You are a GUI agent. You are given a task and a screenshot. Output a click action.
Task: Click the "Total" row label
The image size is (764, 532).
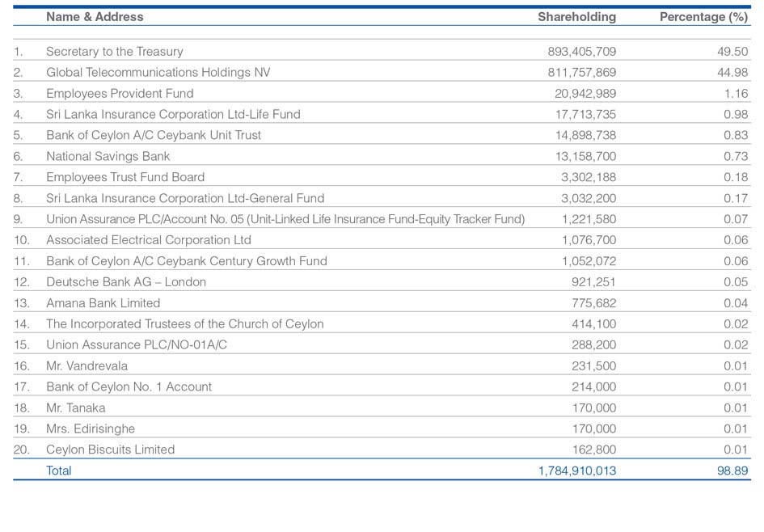click(59, 471)
